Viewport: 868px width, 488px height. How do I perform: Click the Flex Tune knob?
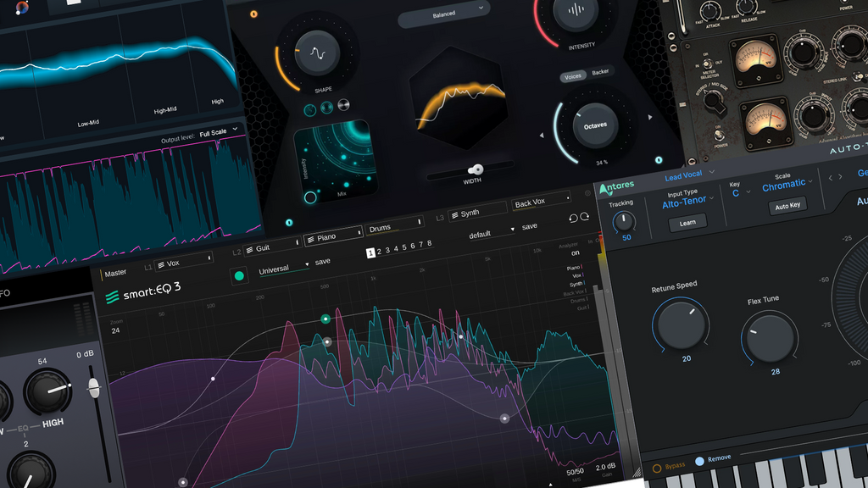(770, 337)
